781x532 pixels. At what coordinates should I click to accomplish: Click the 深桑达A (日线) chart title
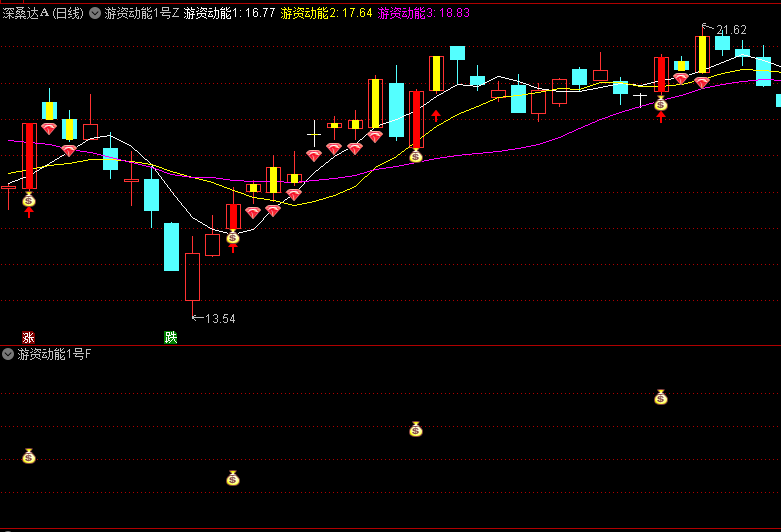coord(43,13)
